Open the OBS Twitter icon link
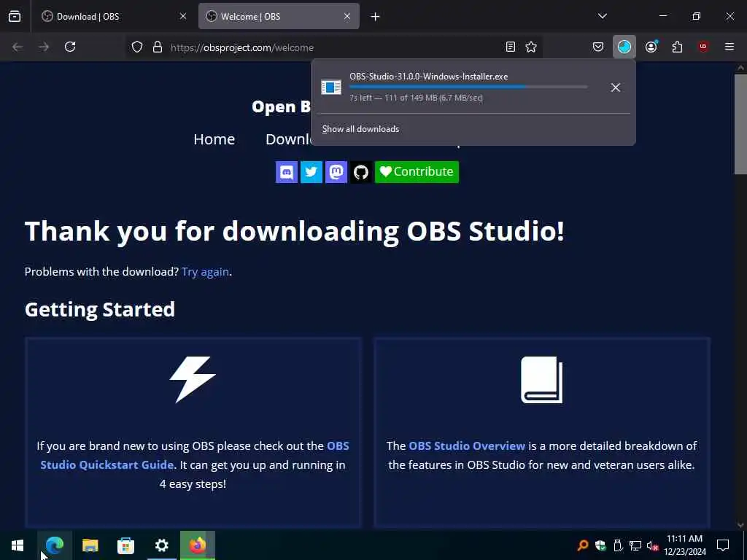Screen dimensions: 747x560 tap(311, 172)
